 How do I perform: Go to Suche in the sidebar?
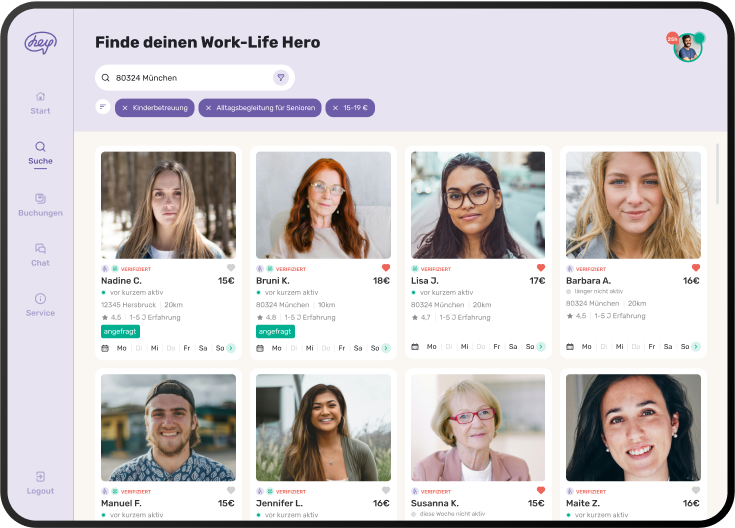pos(40,153)
